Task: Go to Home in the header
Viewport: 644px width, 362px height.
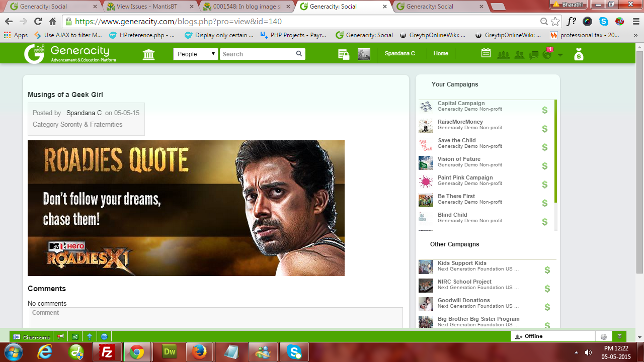Action: coord(441,53)
